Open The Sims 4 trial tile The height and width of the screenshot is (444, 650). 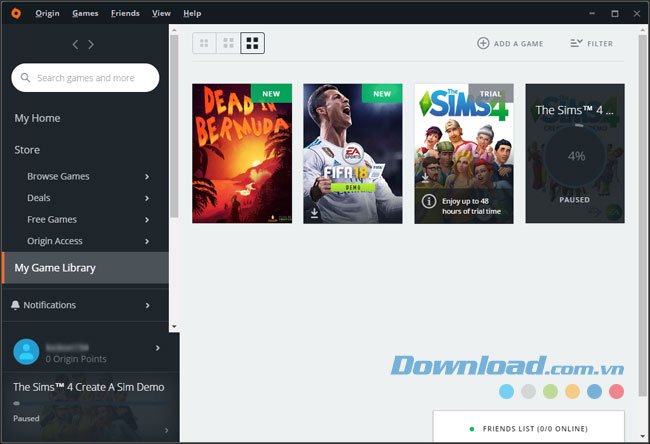464,153
